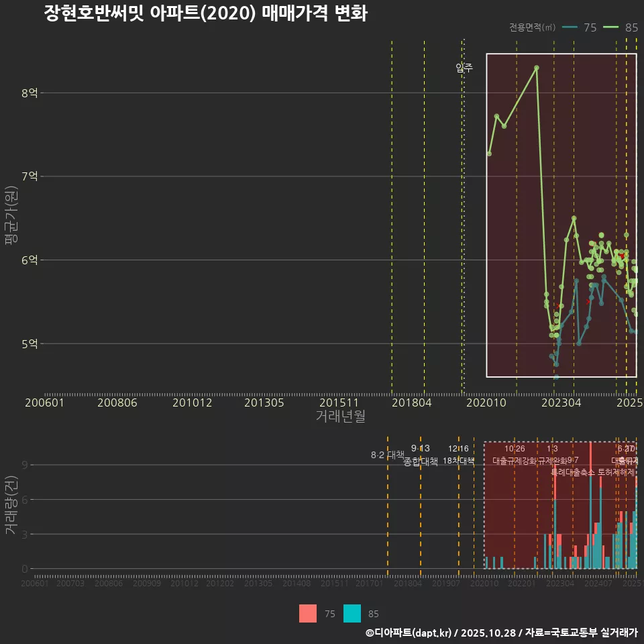This screenshot has width=644, height=644.
Task: Select the teal 85 color swatch
Action: click(353, 613)
